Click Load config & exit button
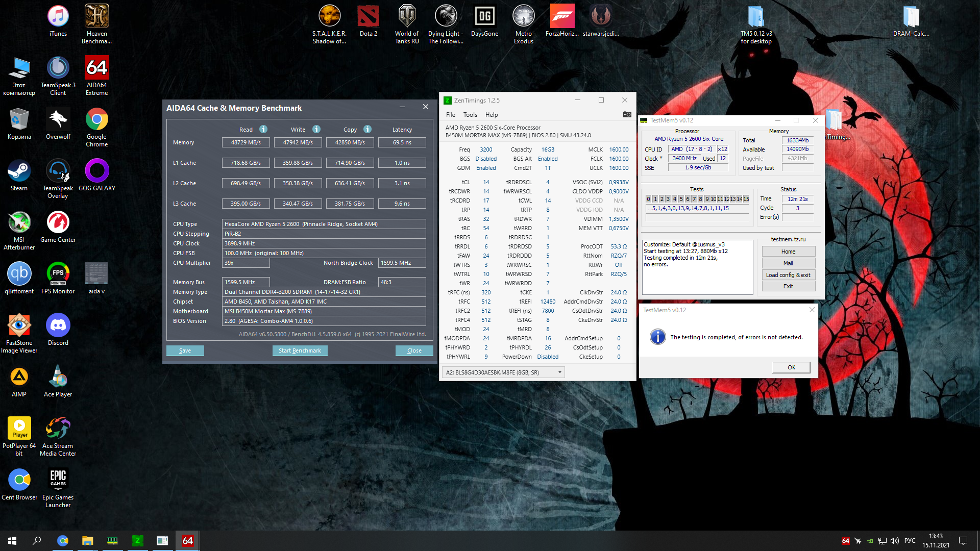 (x=788, y=275)
